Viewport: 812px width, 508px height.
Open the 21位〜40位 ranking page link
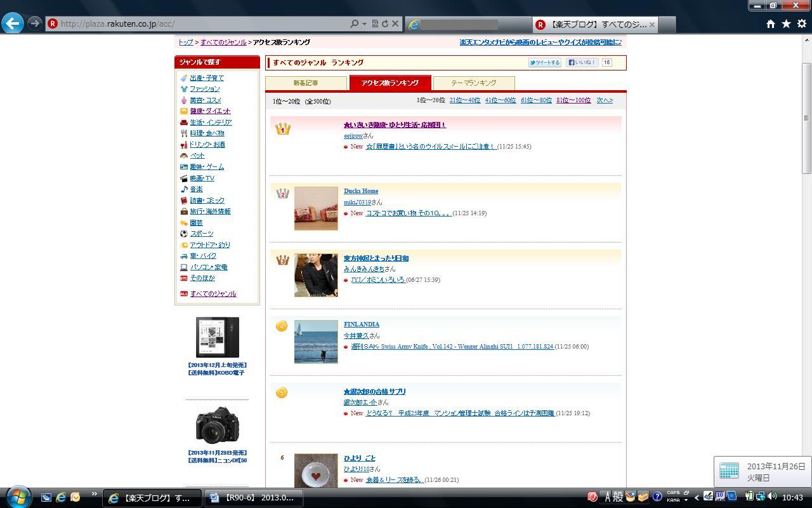(464, 100)
